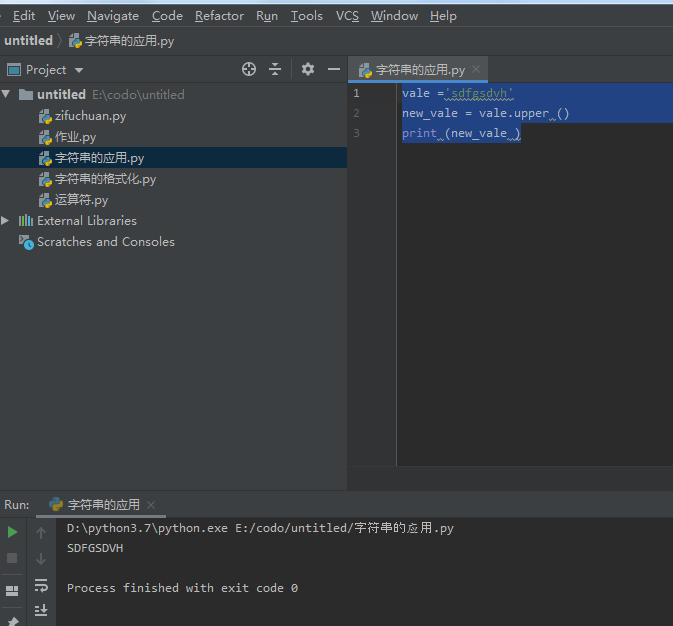This screenshot has height=626, width=673.
Task: Click vale.upper () call in line 2
Action: [524, 113]
